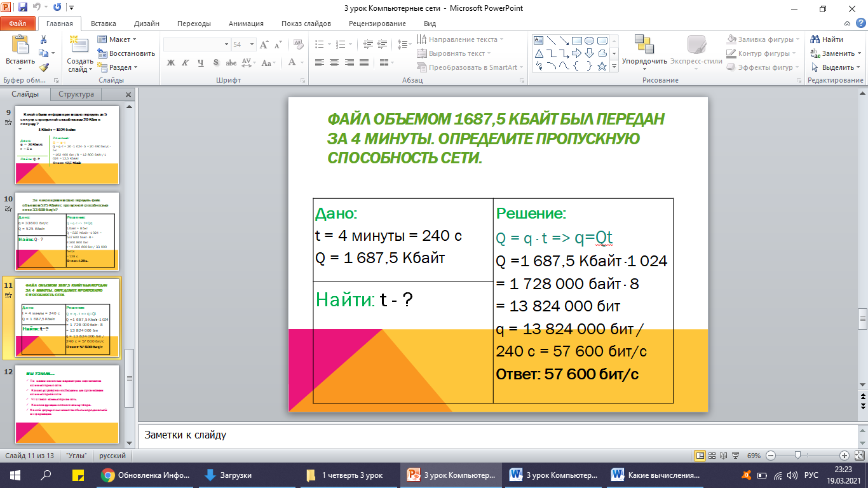Select the triangle shape in gallery
868x488 pixels.
click(x=539, y=53)
